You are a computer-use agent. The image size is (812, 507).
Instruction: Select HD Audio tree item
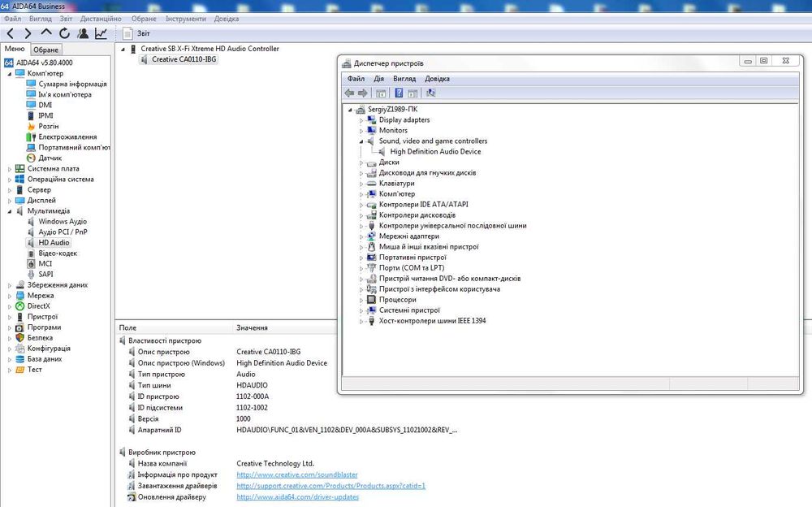54,243
